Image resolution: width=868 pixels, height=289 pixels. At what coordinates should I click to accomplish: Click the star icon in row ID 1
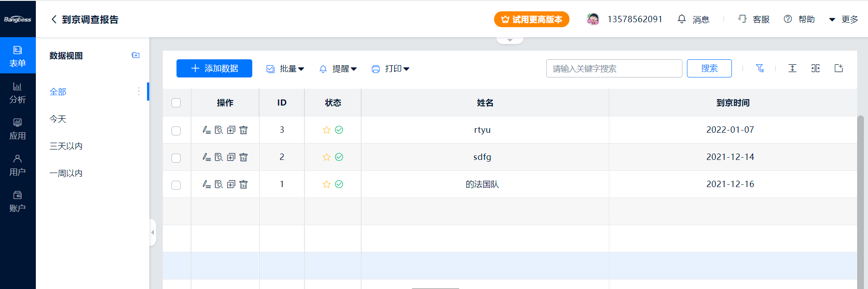click(x=326, y=184)
